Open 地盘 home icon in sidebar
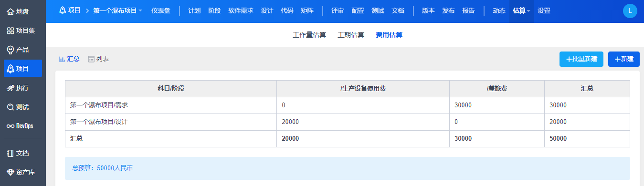The image size is (644, 186). [11, 11]
